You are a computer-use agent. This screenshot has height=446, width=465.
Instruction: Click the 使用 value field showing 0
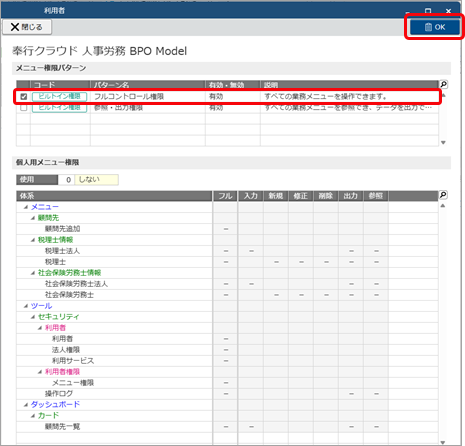(x=66, y=180)
